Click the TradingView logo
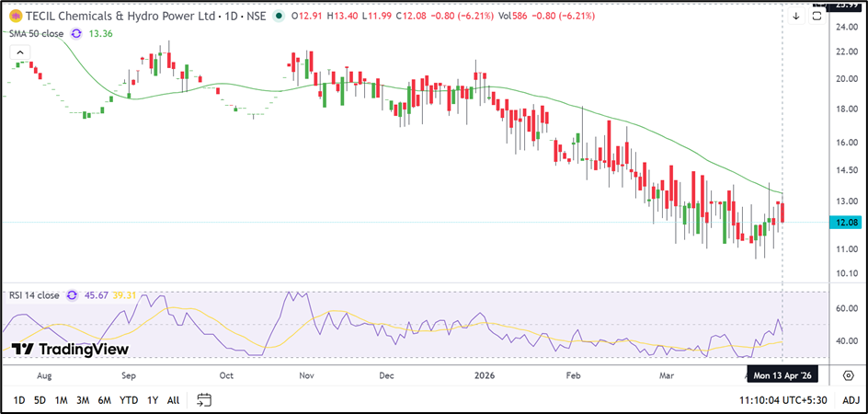The width and height of the screenshot is (868, 414). [x=70, y=350]
